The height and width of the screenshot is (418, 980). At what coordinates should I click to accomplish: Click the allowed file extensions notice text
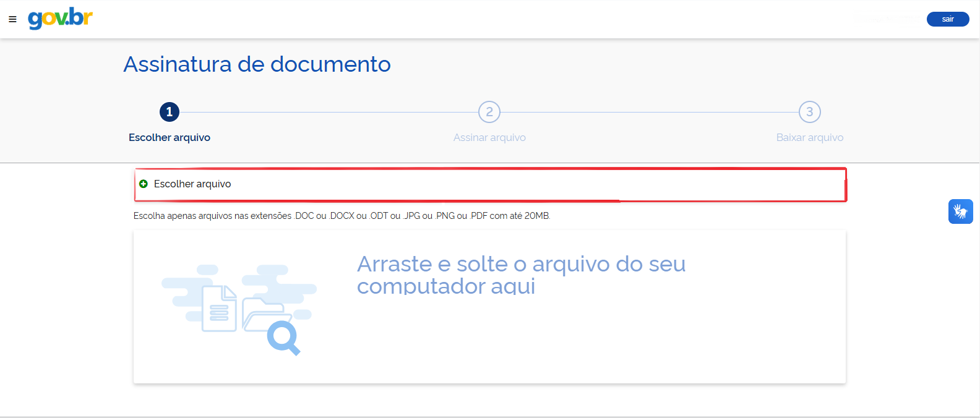(x=342, y=216)
